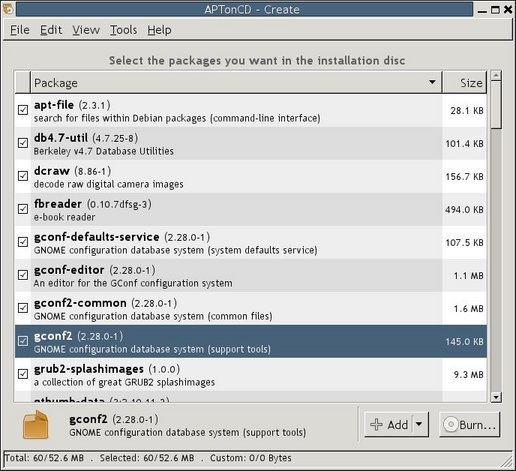The height and width of the screenshot is (471, 516).
Task: Click the vertical scrollbar thumb
Action: 496,105
